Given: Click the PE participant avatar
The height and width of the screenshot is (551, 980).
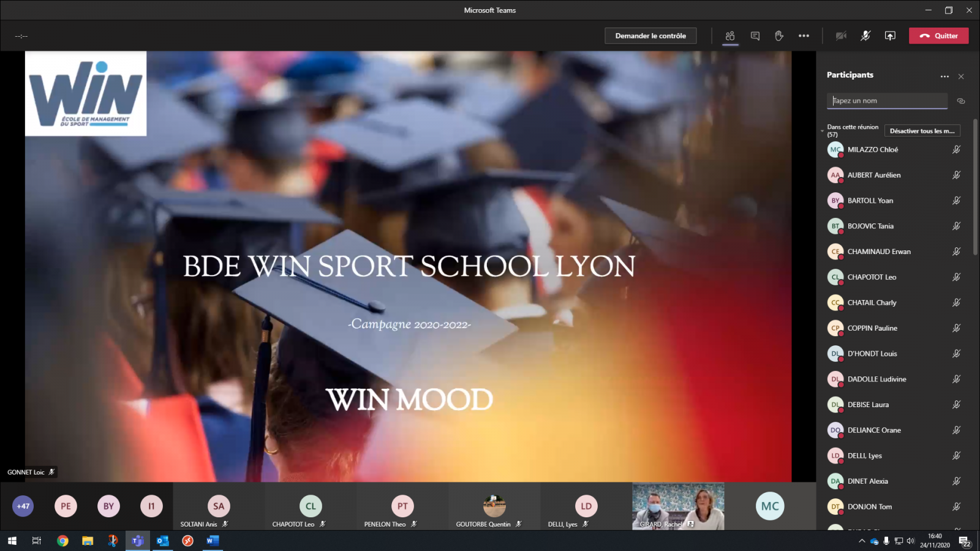Looking at the screenshot, I should 66,506.
